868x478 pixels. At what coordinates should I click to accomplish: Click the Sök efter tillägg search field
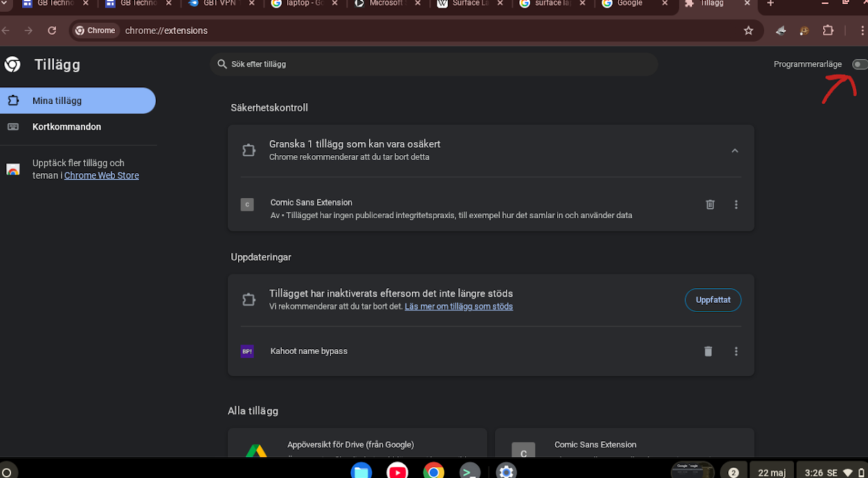pyautogui.click(x=434, y=64)
